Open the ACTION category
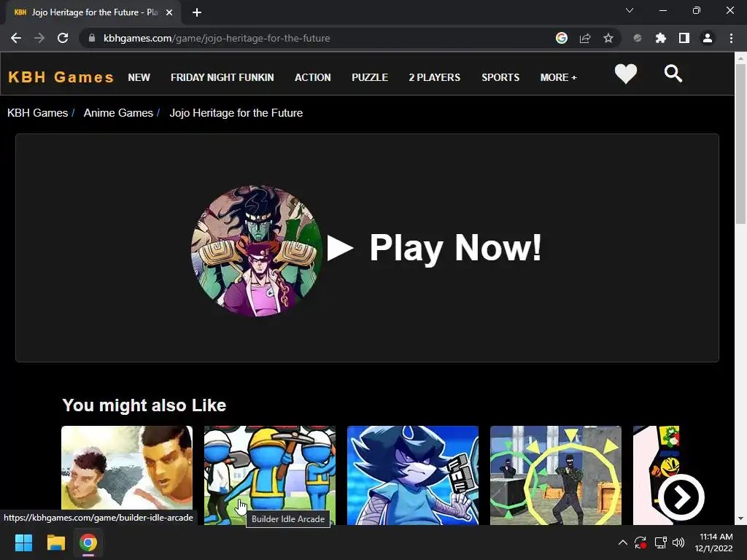 click(x=312, y=77)
